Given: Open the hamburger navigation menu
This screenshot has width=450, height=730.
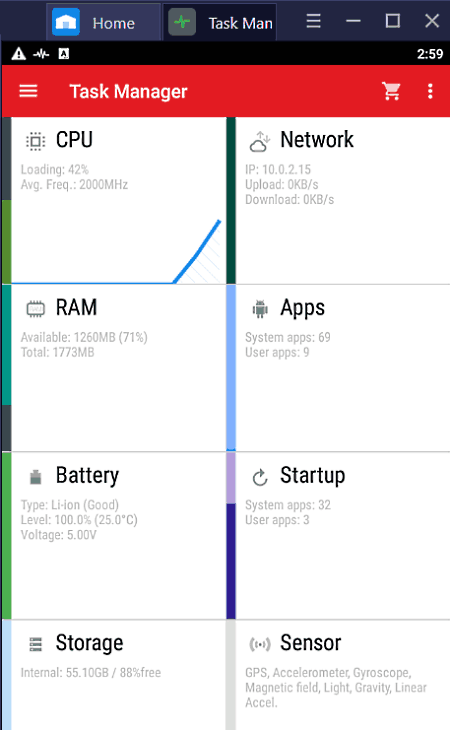Looking at the screenshot, I should tap(28, 91).
